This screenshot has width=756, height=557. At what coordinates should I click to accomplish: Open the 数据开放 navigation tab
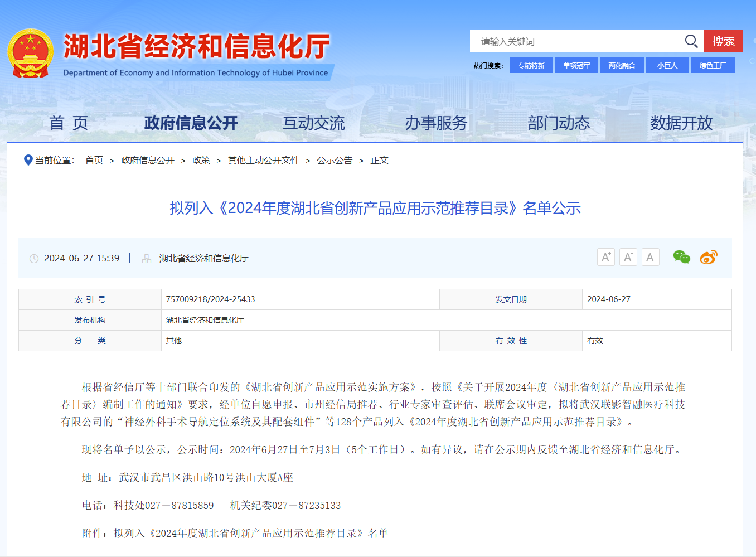(x=681, y=123)
